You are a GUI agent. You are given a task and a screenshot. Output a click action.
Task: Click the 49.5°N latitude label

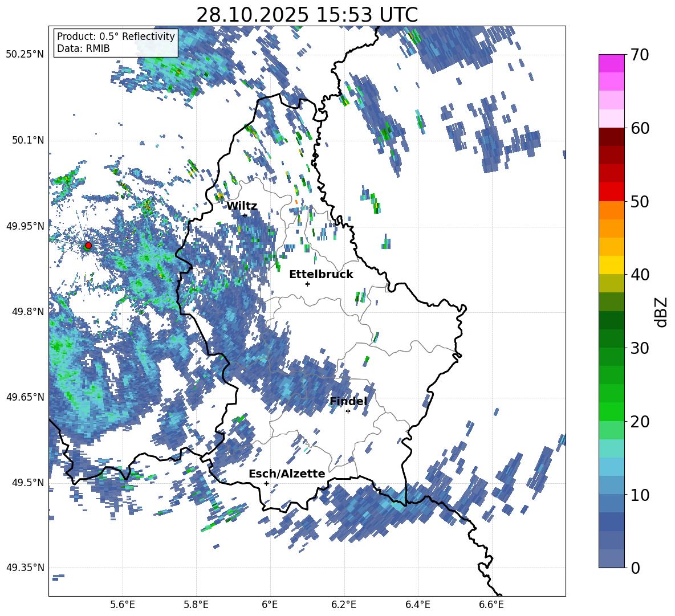tap(28, 483)
